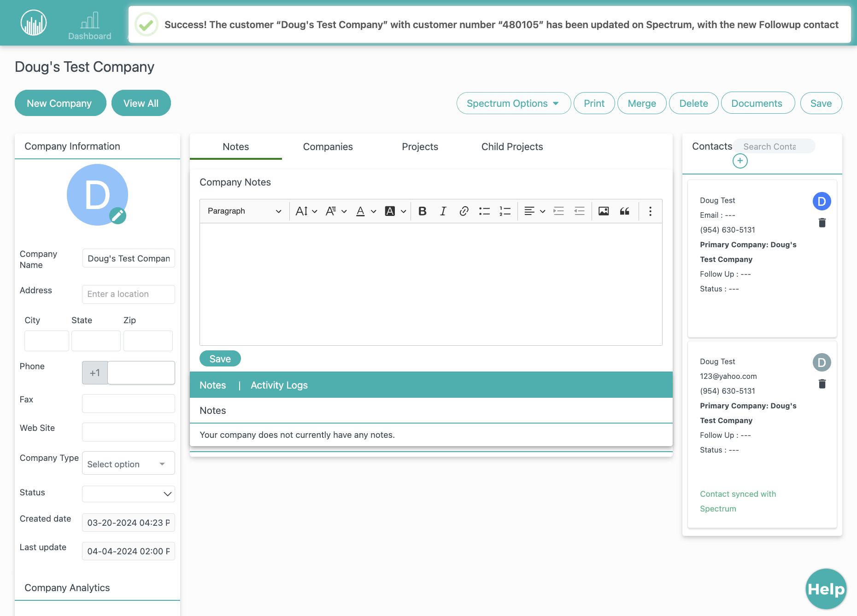The image size is (857, 616).
Task: Insert a block quote
Action: point(624,211)
